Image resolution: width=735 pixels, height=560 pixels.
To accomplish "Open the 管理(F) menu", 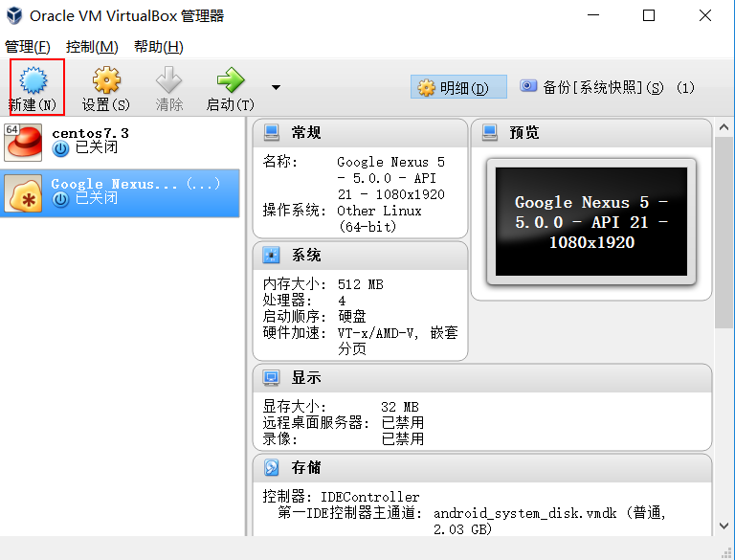I will click(x=28, y=47).
